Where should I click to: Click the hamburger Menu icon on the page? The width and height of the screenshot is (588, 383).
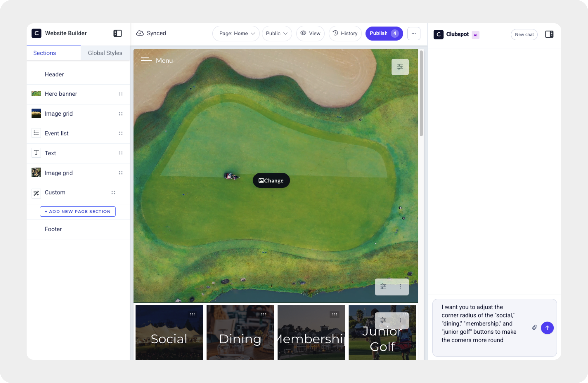point(146,60)
